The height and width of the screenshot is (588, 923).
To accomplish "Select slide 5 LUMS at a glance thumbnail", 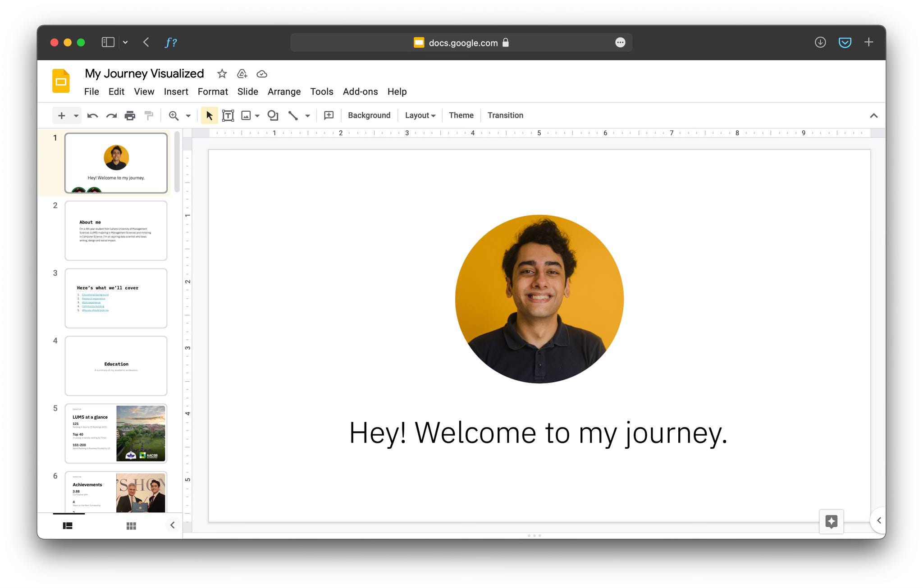I will [x=116, y=433].
